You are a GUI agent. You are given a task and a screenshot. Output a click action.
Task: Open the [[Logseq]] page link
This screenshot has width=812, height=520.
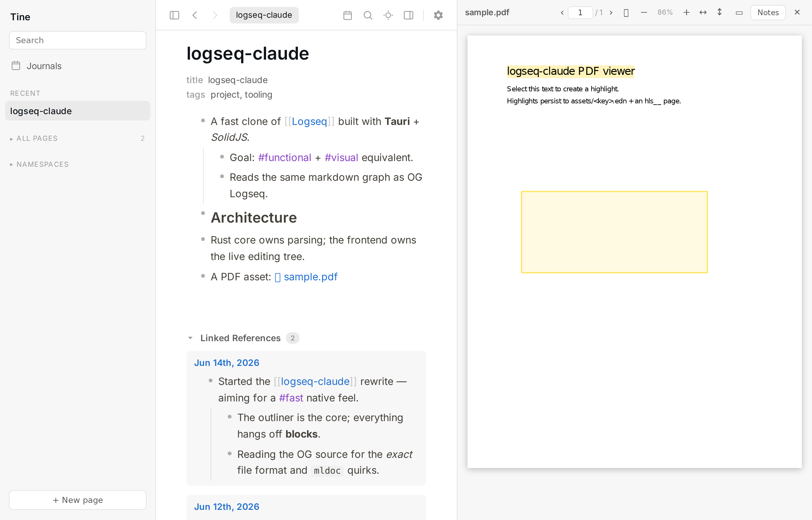click(309, 121)
